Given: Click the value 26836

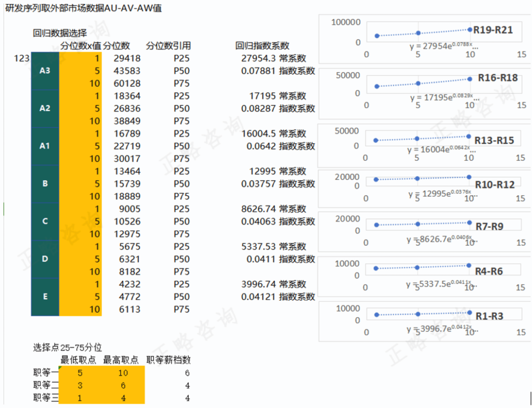Looking at the screenshot, I should 127,108.
